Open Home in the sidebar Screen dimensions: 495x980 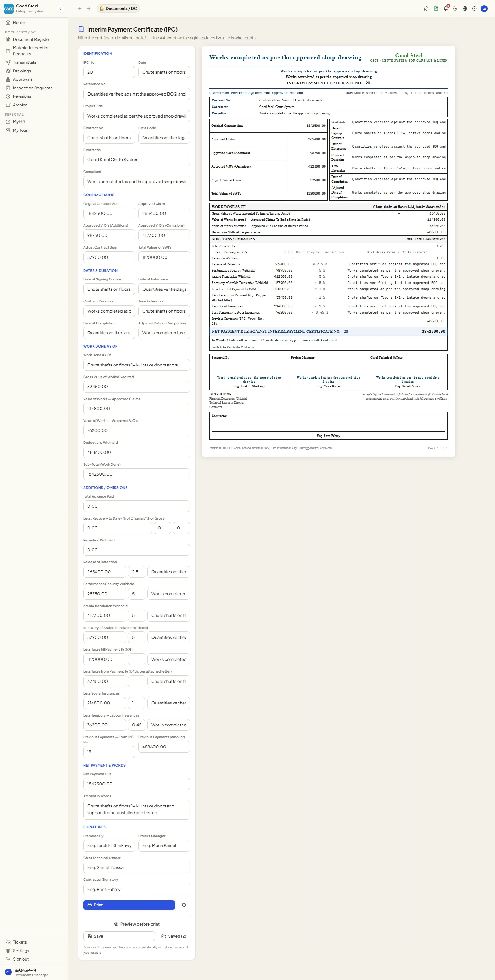pos(34,23)
